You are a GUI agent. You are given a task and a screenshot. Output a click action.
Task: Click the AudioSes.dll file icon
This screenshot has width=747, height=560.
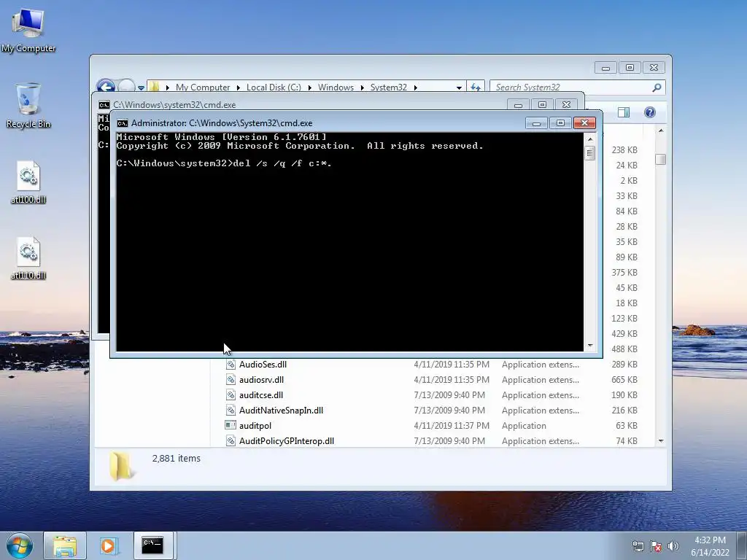tap(231, 365)
